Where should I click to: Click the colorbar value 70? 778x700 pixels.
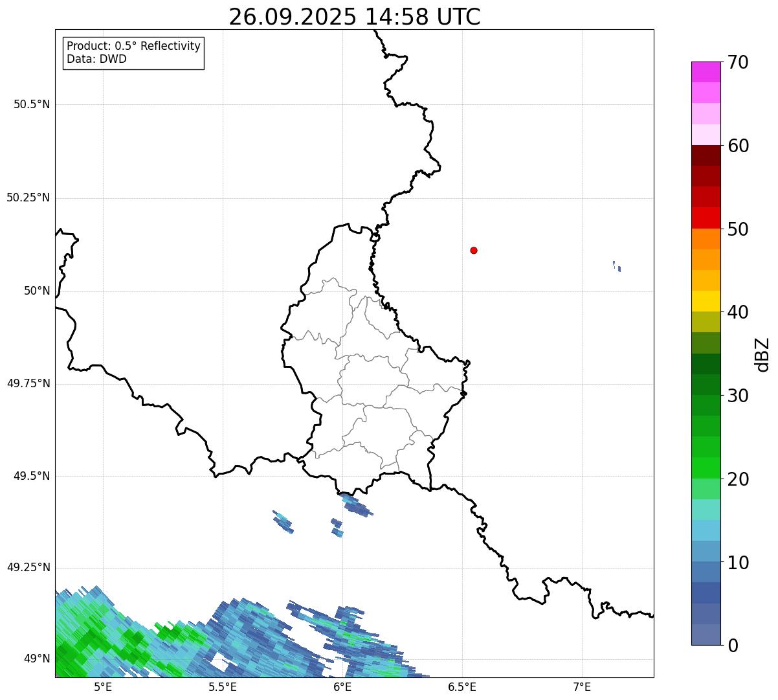pos(738,62)
